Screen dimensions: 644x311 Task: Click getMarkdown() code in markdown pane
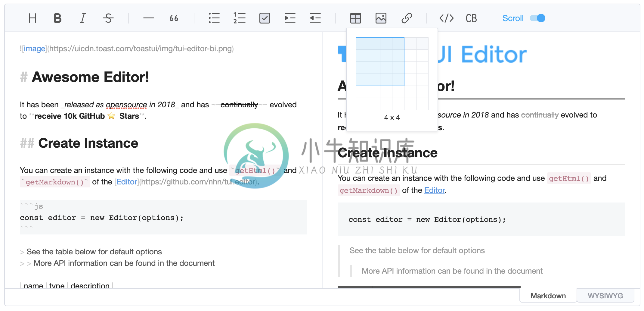(x=55, y=182)
